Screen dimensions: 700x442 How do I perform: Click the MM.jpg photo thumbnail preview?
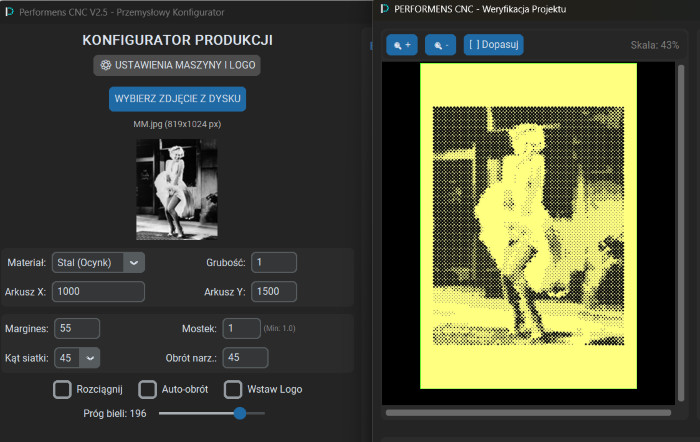pyautogui.click(x=177, y=189)
